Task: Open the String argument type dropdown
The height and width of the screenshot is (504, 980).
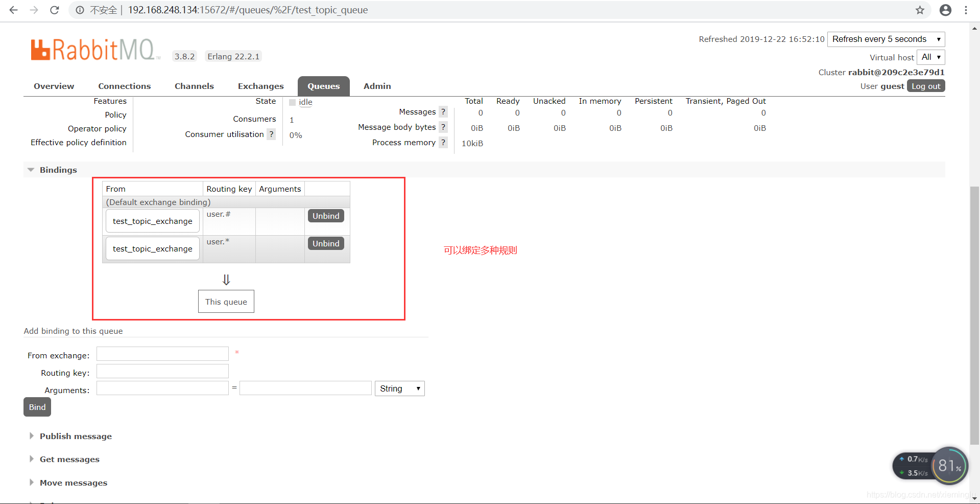Action: pos(400,388)
